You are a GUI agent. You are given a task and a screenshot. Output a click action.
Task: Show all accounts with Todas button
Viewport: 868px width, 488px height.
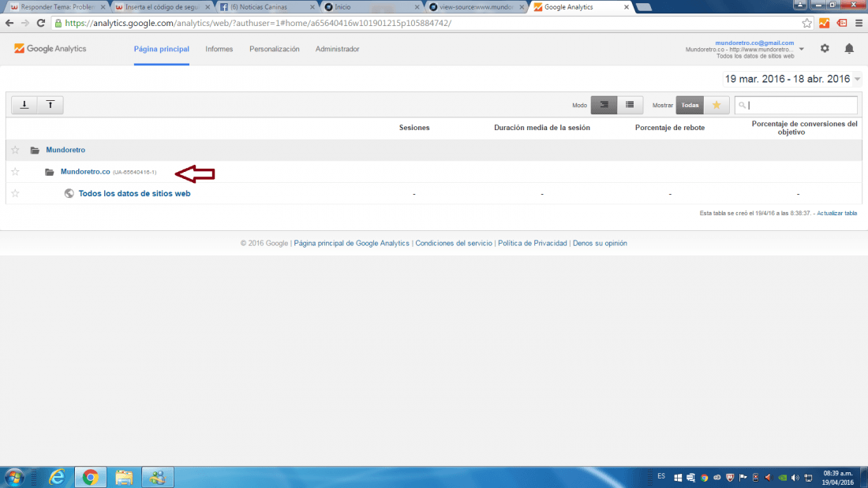pyautogui.click(x=690, y=105)
